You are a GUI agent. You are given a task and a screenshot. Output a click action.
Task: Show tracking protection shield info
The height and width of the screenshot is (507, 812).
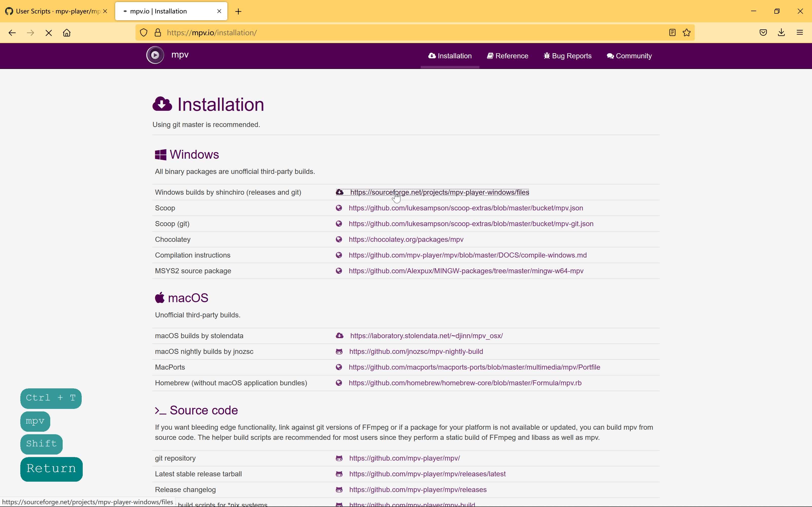point(144,32)
